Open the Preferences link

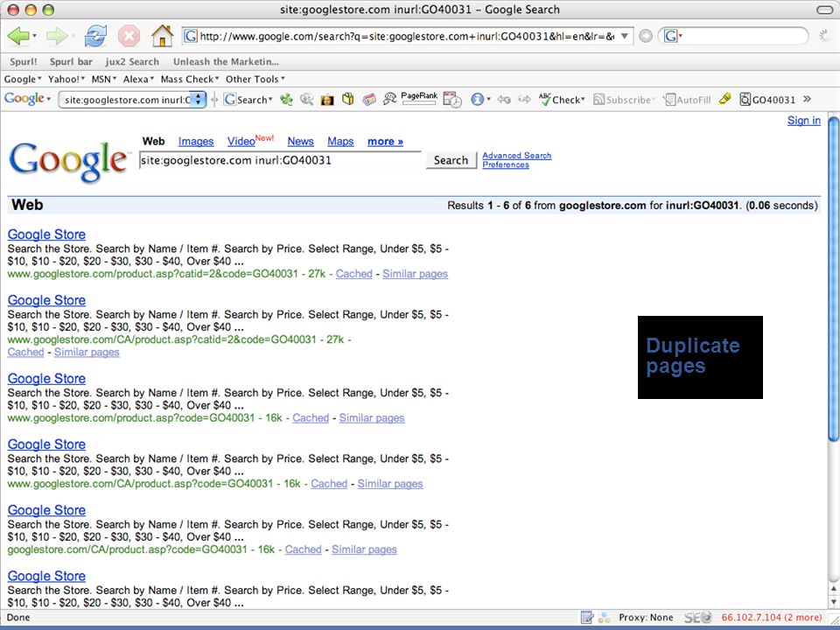505,164
